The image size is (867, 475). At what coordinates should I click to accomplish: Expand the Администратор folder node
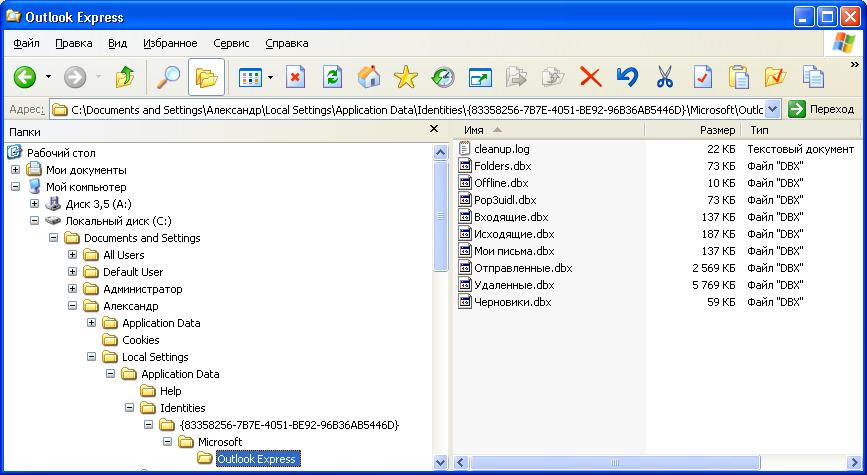point(72,289)
